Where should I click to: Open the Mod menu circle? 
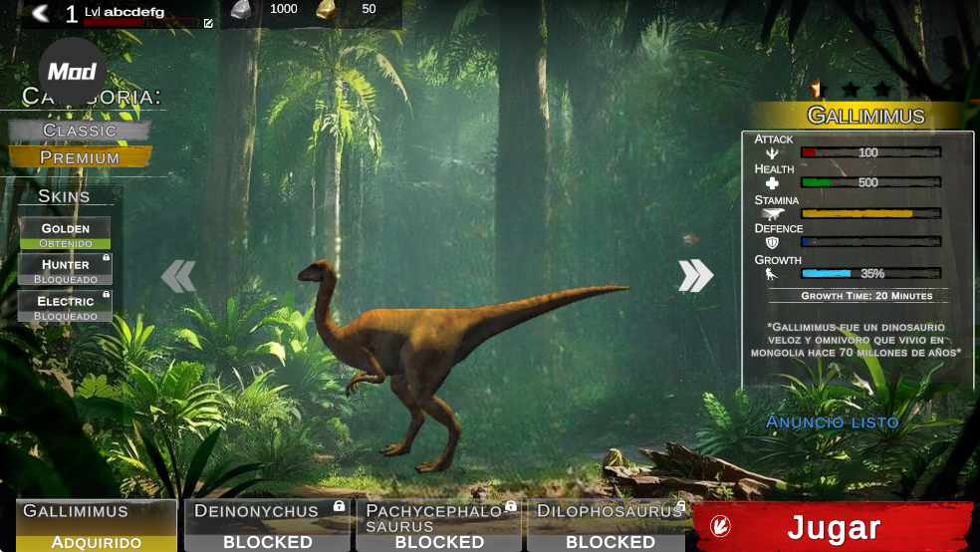(x=73, y=72)
